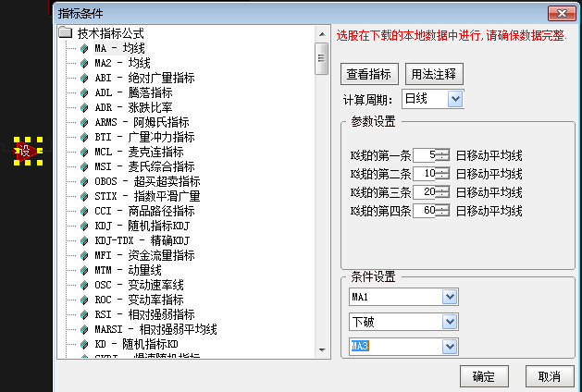Open the MA1 condition dropdown
The height and width of the screenshot is (392, 582).
450,297
